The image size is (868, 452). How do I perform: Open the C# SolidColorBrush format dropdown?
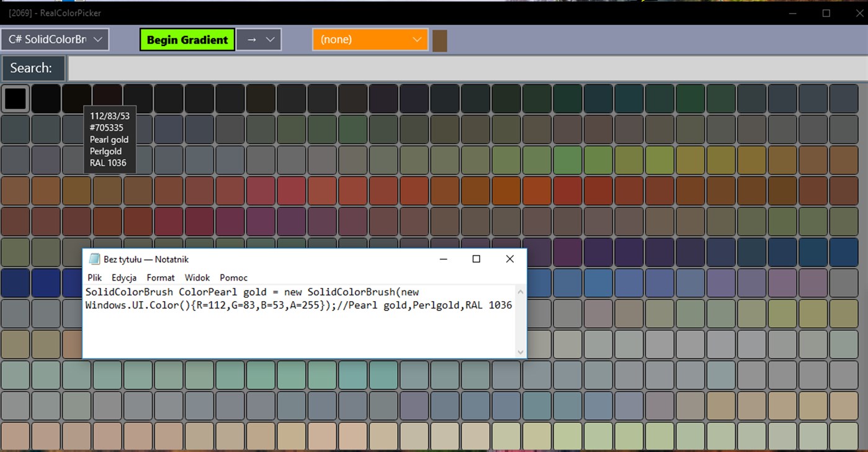[x=55, y=40]
